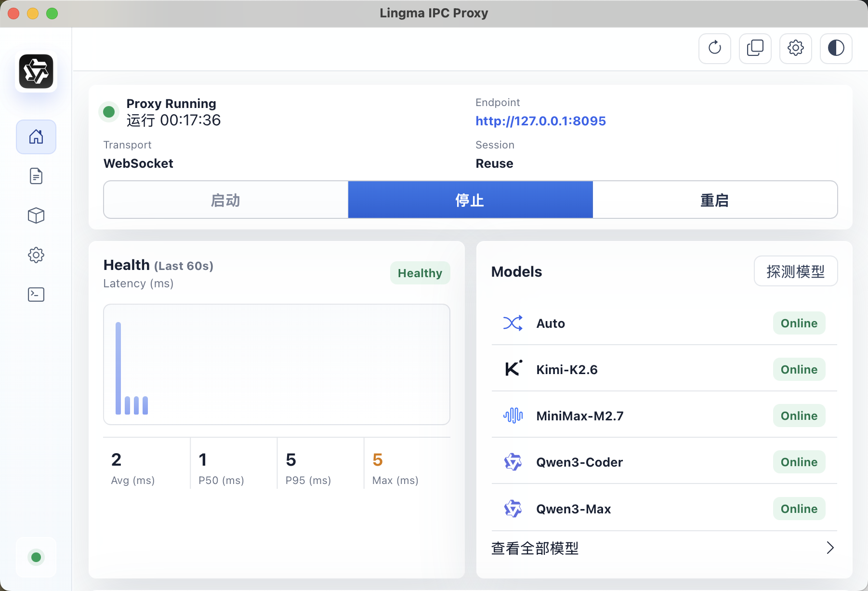Click the Kimi-K2.6 model logo
Screen dimensions: 868x591
[513, 369]
